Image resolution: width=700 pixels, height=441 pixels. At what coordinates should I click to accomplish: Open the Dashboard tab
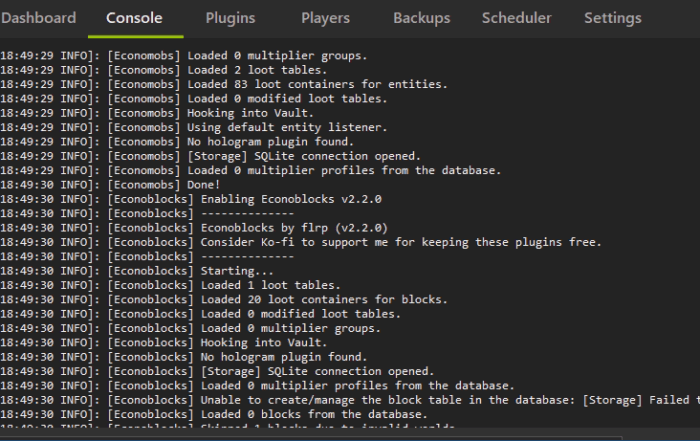[38, 18]
